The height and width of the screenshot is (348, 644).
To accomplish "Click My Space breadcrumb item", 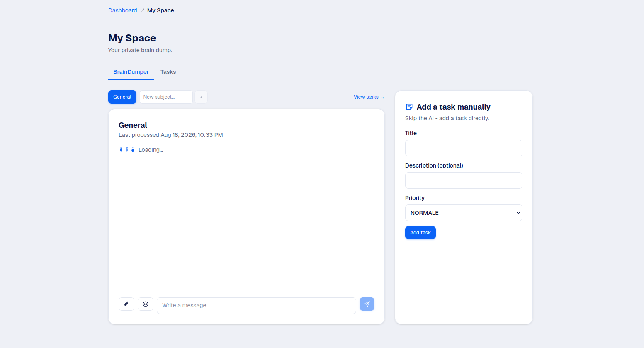I will [x=160, y=10].
